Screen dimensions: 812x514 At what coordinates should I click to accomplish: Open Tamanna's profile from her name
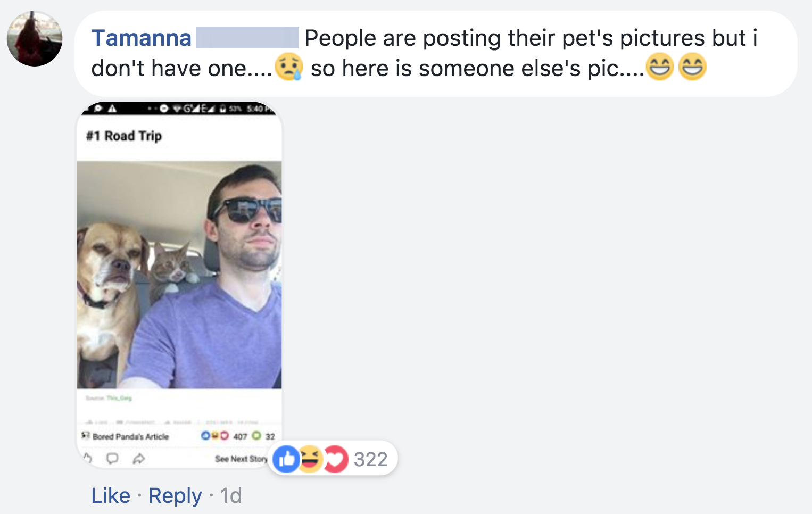pyautogui.click(x=141, y=38)
